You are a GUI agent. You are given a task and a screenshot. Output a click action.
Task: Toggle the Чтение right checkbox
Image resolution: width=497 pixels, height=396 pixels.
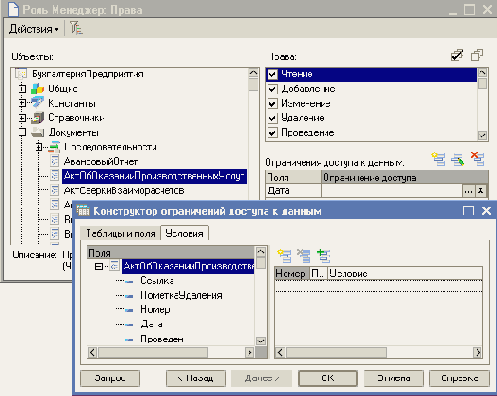click(x=273, y=74)
